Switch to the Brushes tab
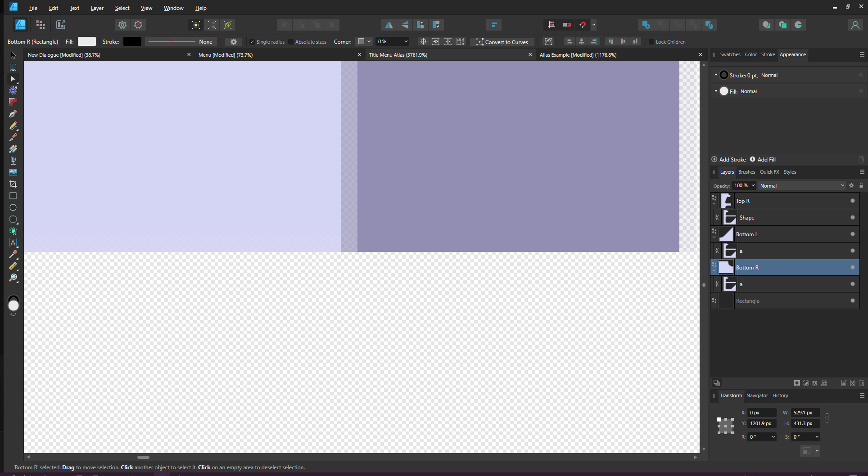Screen dimensions: 868x476 tap(746, 172)
